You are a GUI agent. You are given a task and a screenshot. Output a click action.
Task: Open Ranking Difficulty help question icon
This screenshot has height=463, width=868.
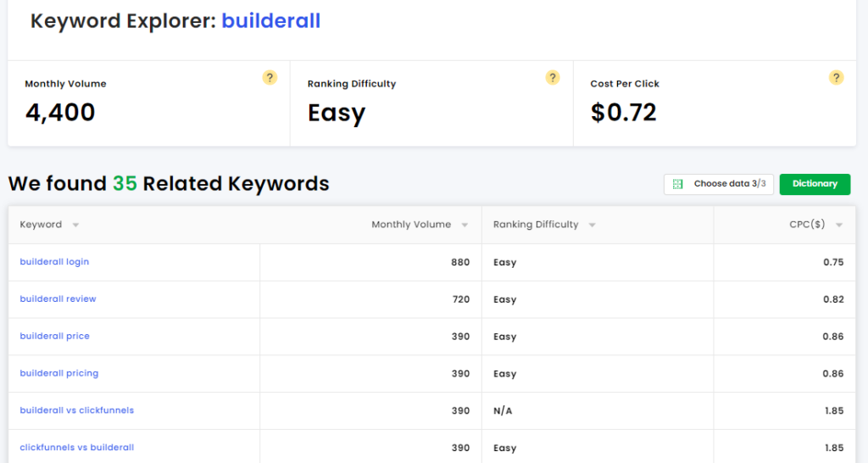pyautogui.click(x=553, y=77)
